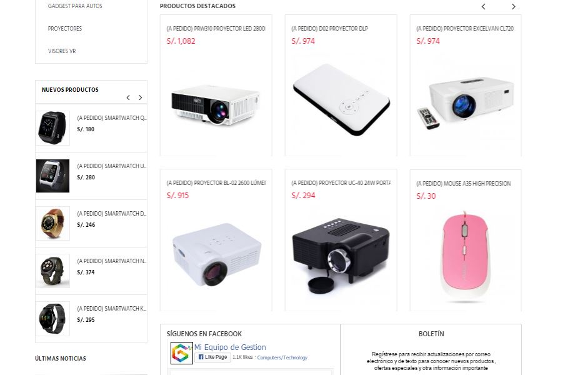Open the smartwatch link priced S/. 295
Image resolution: width=588 pixels, height=375 pixels.
[x=111, y=309]
